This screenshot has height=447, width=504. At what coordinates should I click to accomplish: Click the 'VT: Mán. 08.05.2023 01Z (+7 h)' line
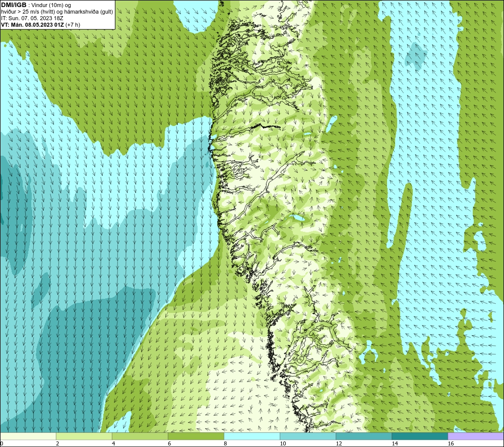[x=40, y=25]
